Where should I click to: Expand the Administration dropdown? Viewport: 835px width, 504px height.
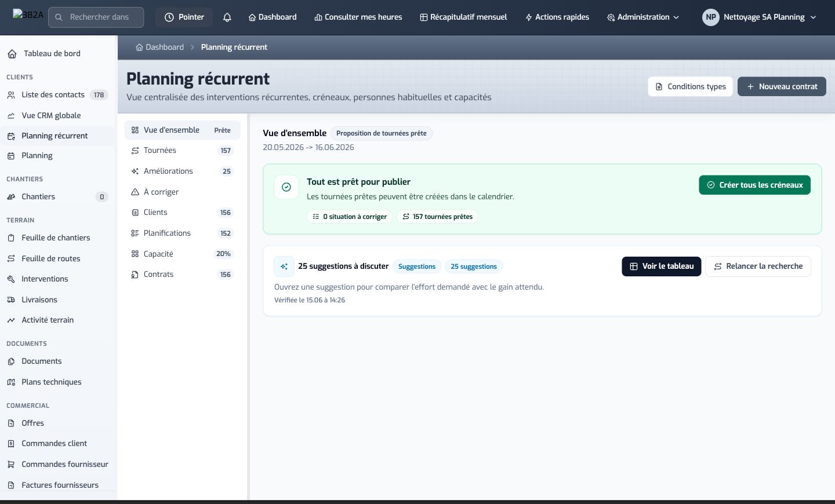[643, 17]
